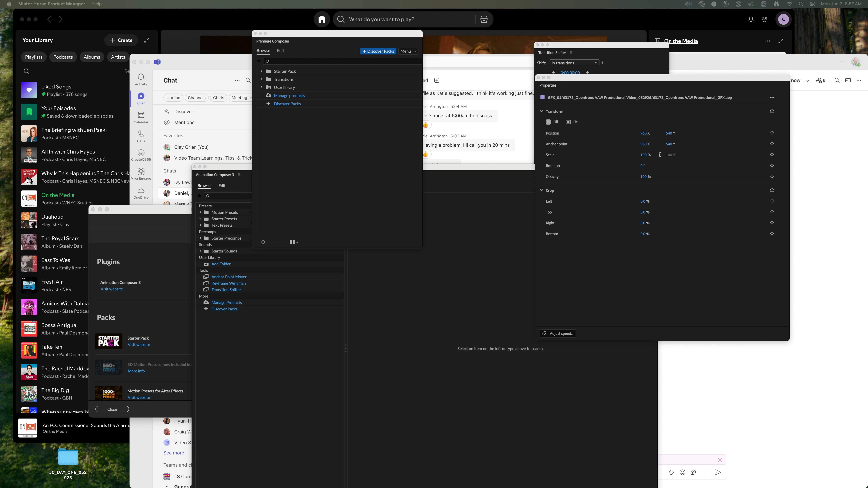Toggle the Position keyframe diamond
Image resolution: width=868 pixels, height=488 pixels.
pyautogui.click(x=772, y=133)
